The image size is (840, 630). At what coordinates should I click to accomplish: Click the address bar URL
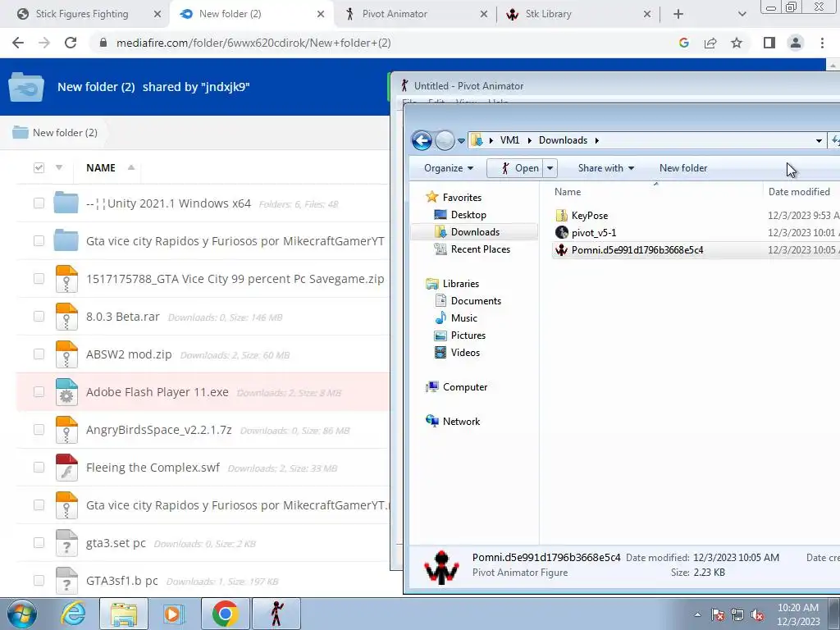[x=253, y=43]
